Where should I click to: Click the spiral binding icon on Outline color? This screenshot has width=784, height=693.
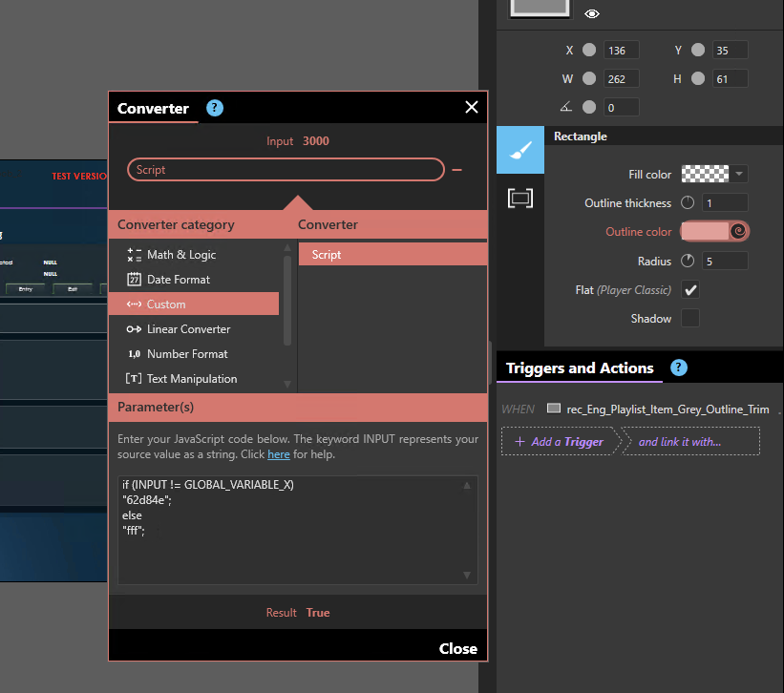coord(737,231)
